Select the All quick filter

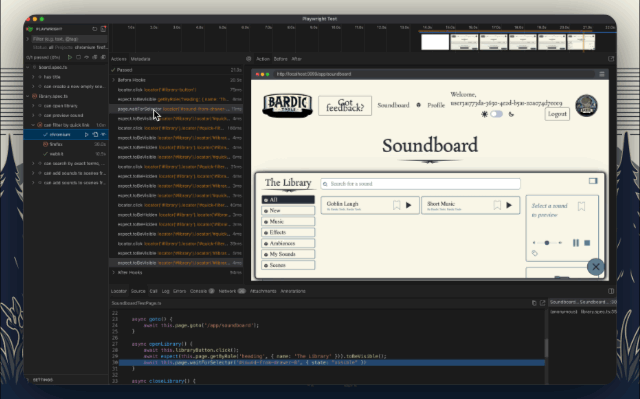288,200
